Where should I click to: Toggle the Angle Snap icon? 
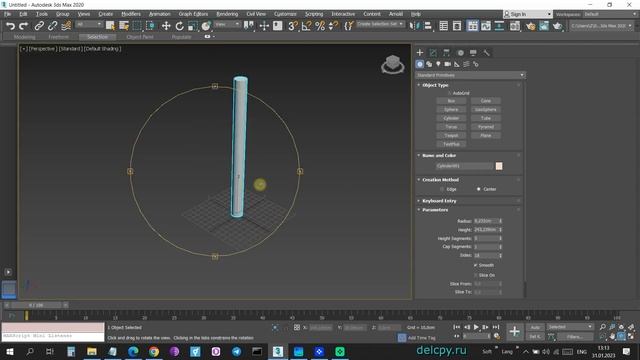306,26
